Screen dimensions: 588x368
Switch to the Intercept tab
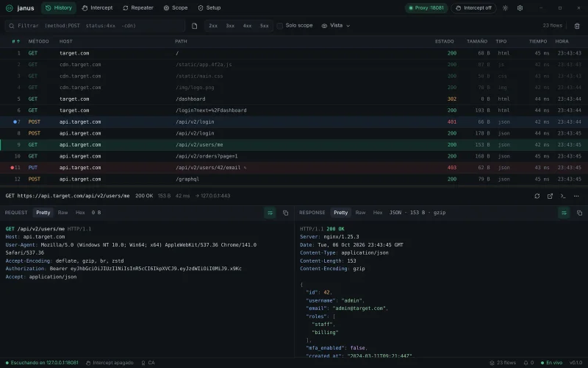[97, 8]
